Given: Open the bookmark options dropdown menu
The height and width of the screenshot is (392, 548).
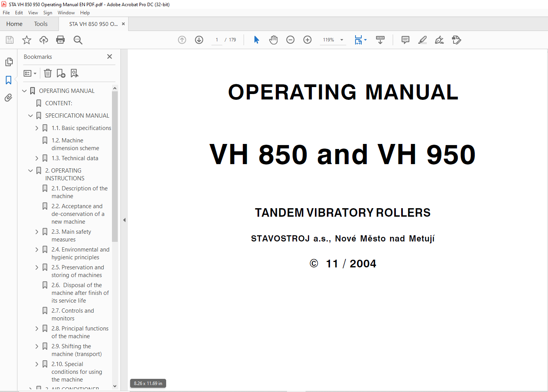Looking at the screenshot, I should pyautogui.click(x=30, y=73).
